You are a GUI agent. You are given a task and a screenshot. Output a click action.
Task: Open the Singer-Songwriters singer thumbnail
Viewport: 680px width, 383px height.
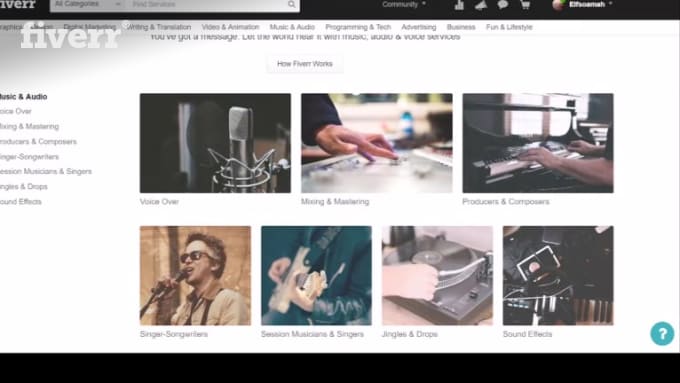195,275
